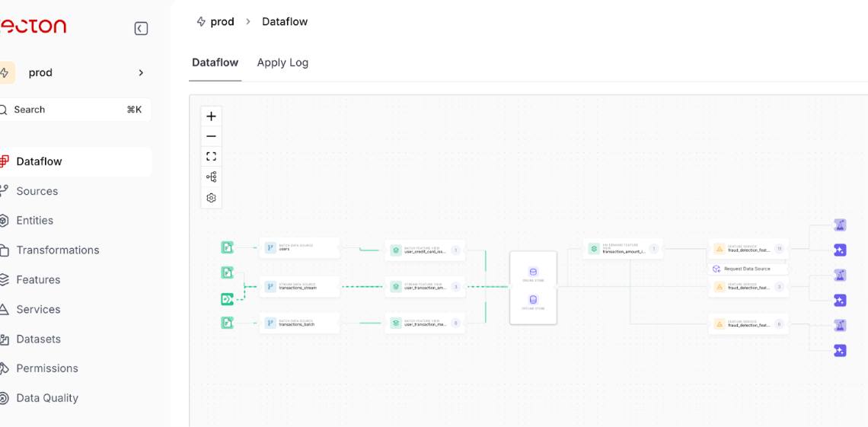Click prod in the breadcrumb
The height and width of the screenshot is (427, 868).
tap(222, 21)
